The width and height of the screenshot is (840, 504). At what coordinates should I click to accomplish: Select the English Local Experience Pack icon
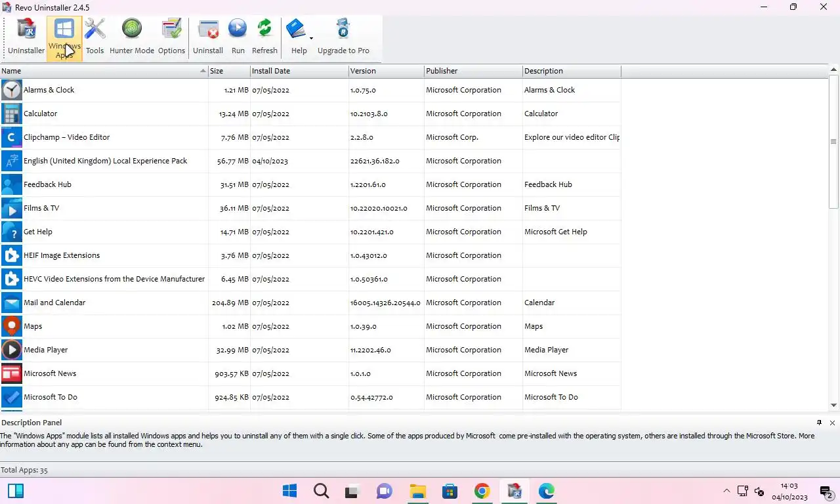coord(11,161)
